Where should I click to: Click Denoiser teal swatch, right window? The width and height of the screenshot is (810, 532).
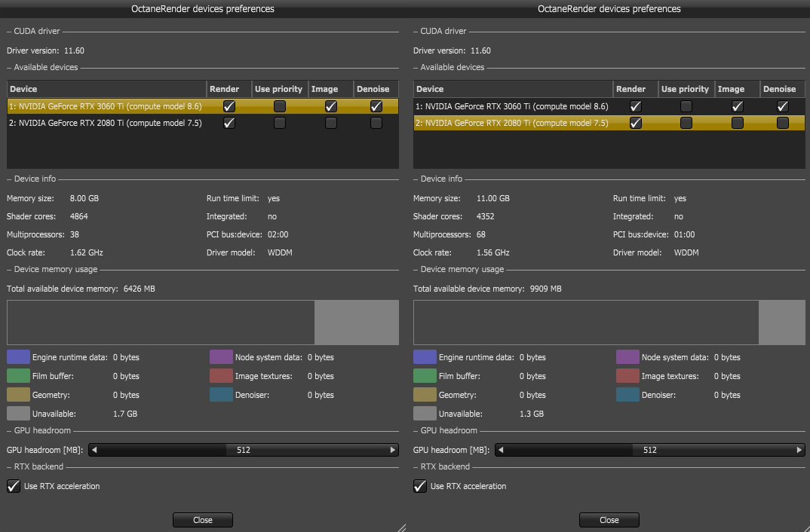(627, 395)
